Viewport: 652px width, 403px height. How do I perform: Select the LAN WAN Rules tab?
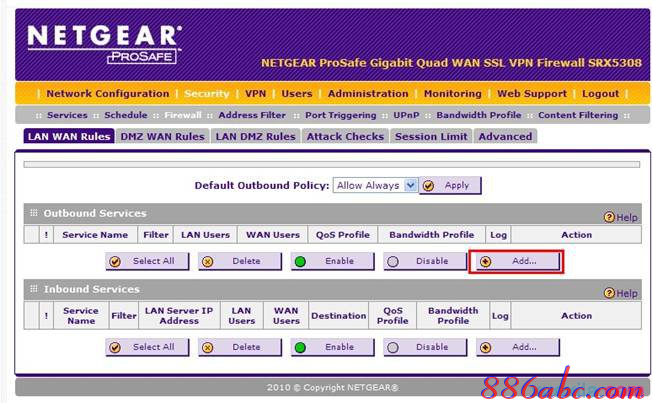pos(69,136)
